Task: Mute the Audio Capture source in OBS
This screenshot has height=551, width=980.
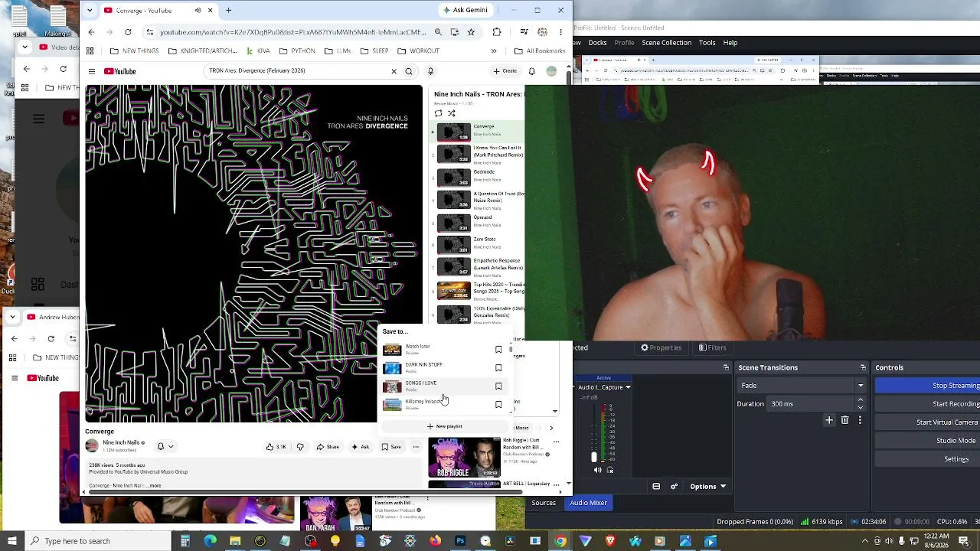Action: click(x=598, y=470)
